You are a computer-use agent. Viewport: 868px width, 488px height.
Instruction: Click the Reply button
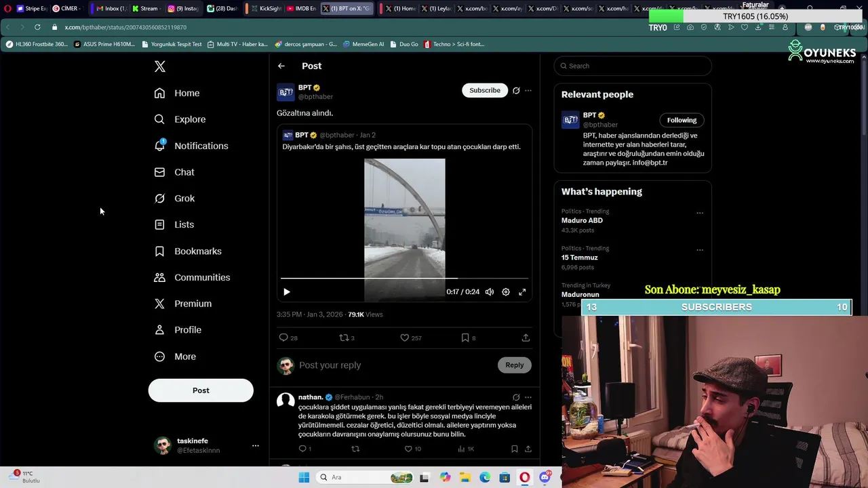[515, 365]
